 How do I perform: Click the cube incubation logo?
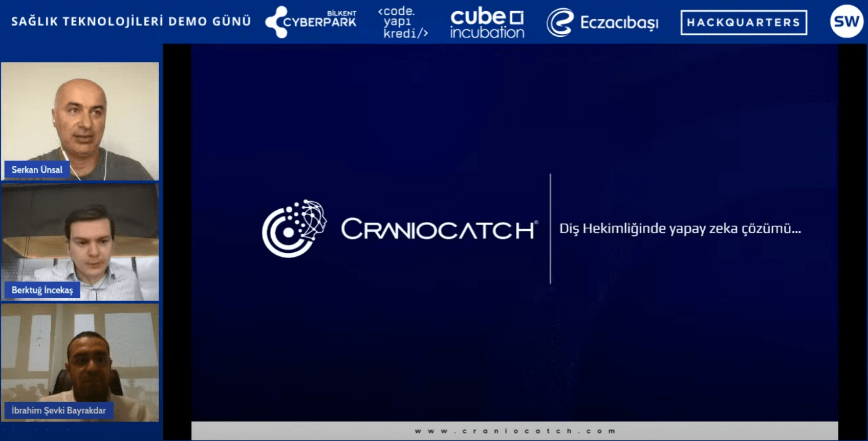(487, 24)
